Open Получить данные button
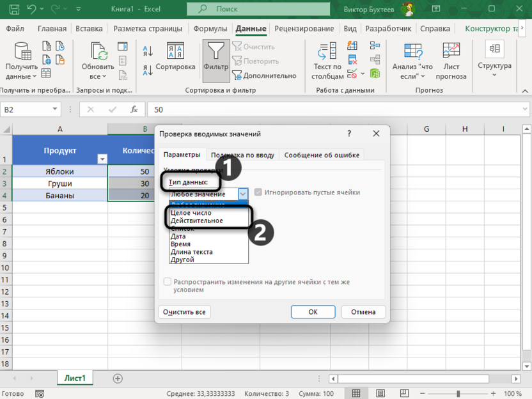This screenshot has height=399, width=532. pos(21,61)
